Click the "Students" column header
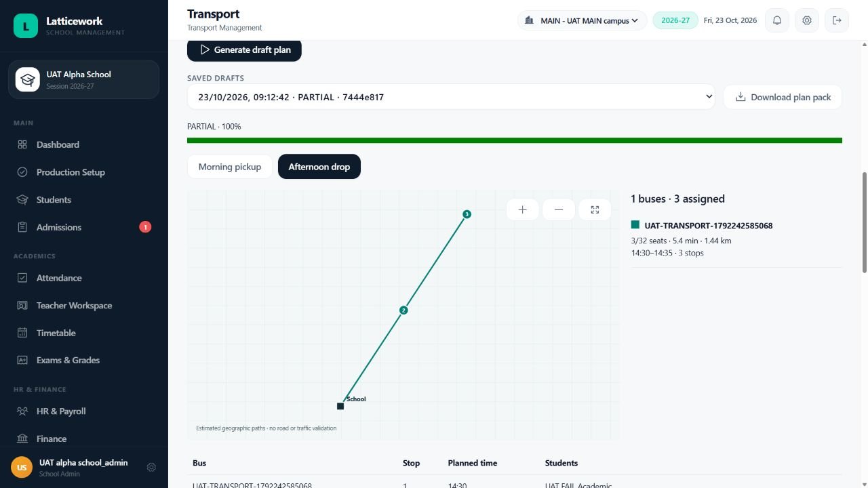 (561, 463)
